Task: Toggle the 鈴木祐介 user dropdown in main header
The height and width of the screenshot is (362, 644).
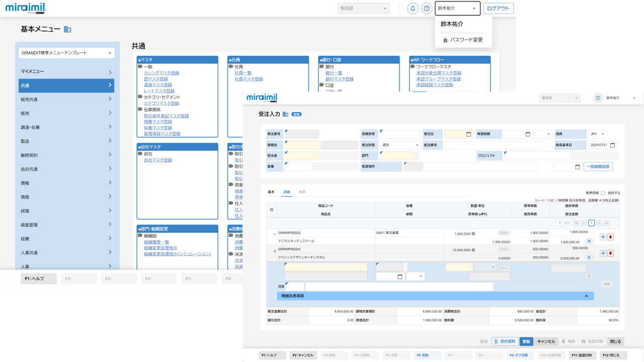Action: click(457, 9)
